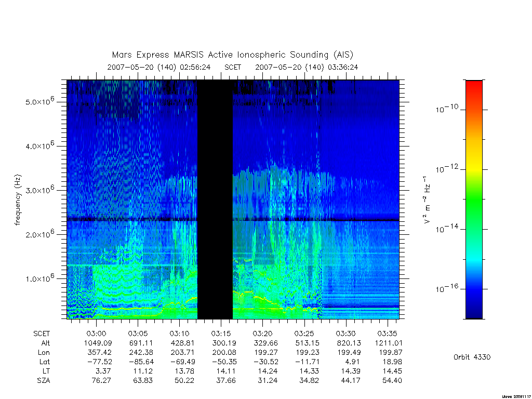Click the Lat value -85.64

(x=139, y=362)
